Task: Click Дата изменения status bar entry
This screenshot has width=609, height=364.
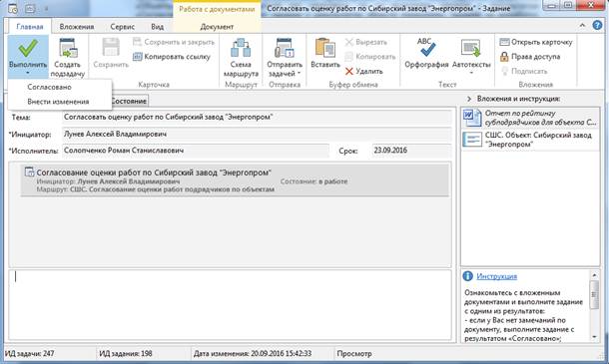Action: (253, 354)
